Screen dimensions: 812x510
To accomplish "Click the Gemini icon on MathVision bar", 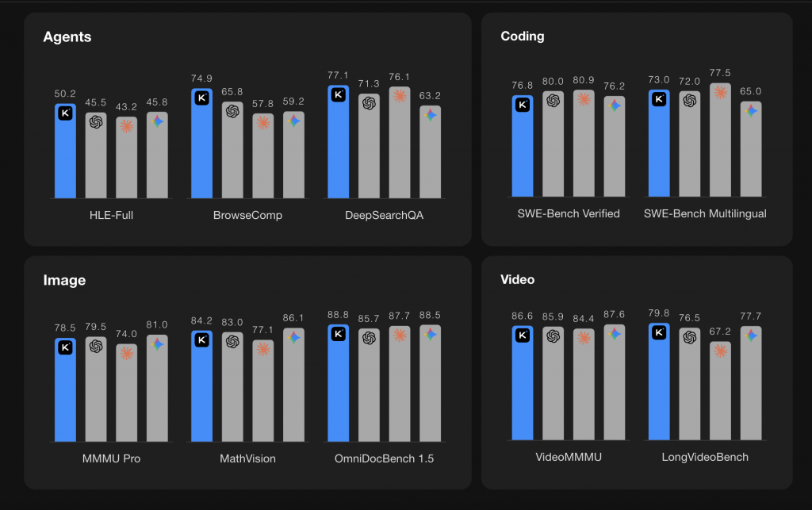I will [293, 338].
